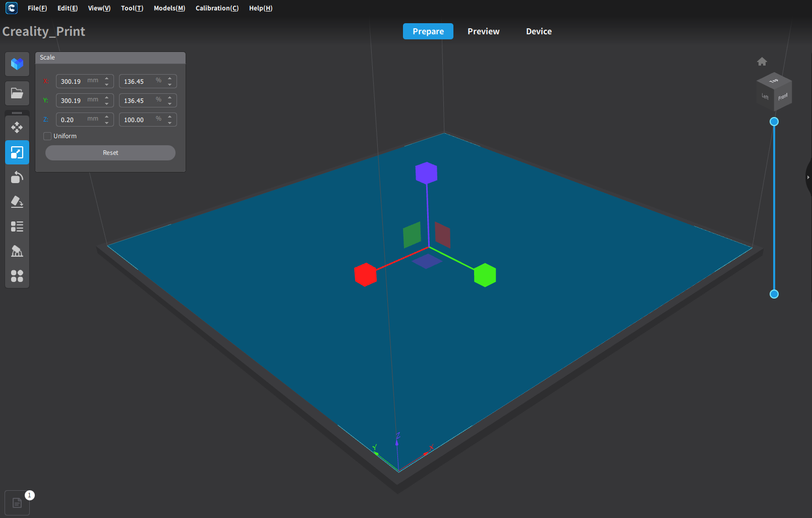Select the Move tool in the sidebar
This screenshot has height=518, width=812.
(17, 127)
